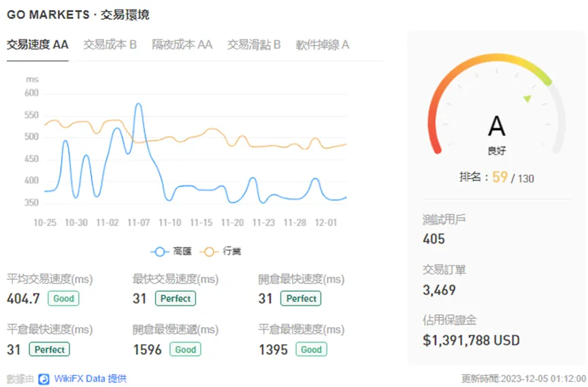The height and width of the screenshot is (387, 588).
Task: Select the 交易速度 AA tab
Action: click(x=37, y=45)
